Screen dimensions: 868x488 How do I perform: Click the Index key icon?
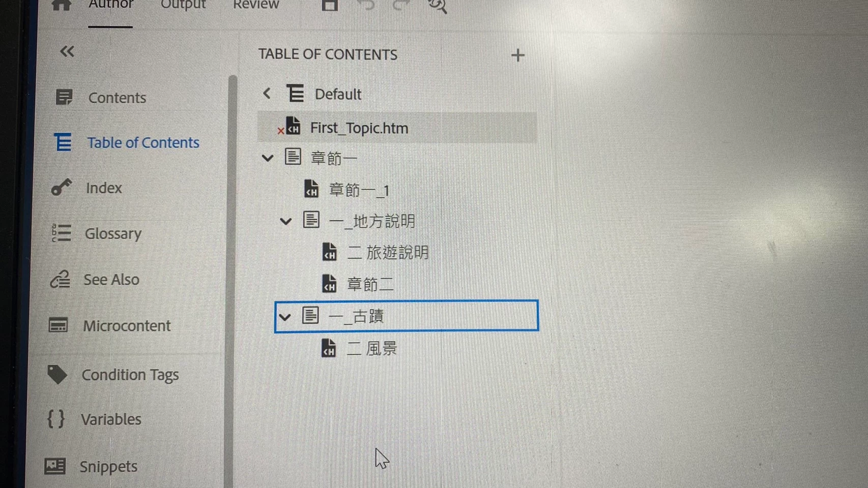62,188
